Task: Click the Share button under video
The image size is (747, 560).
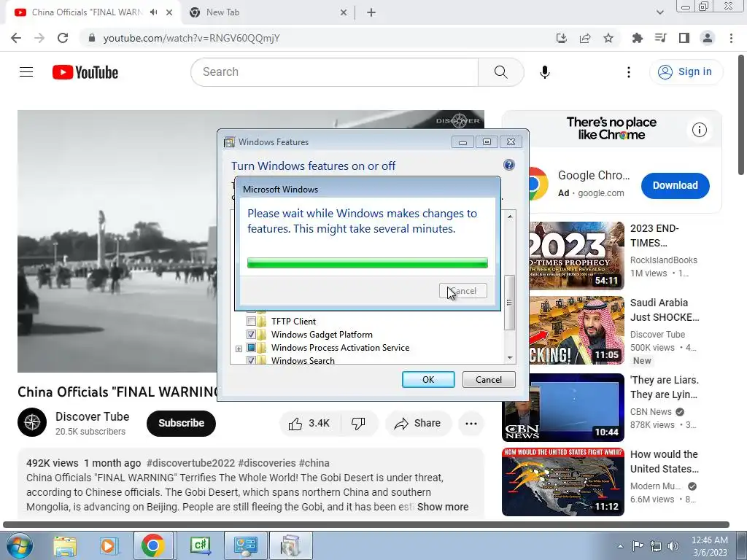Action: point(418,424)
